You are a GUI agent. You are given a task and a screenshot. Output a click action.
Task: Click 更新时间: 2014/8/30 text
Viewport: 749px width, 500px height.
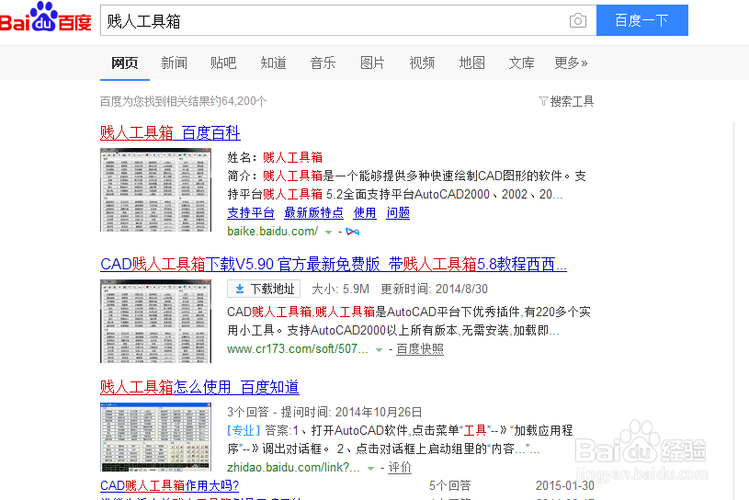pos(434,288)
